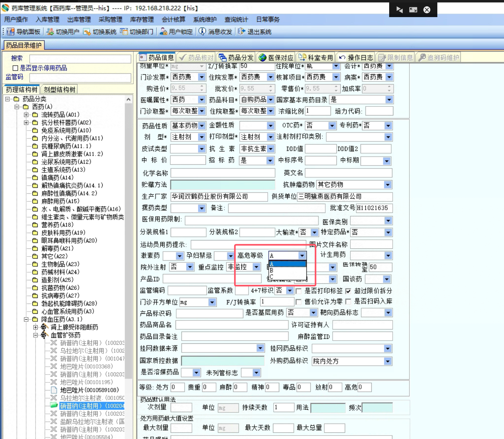Screen dimensions: 504x439
Task: Click the icon beside 血管扩张药
Action: [x=44, y=335]
